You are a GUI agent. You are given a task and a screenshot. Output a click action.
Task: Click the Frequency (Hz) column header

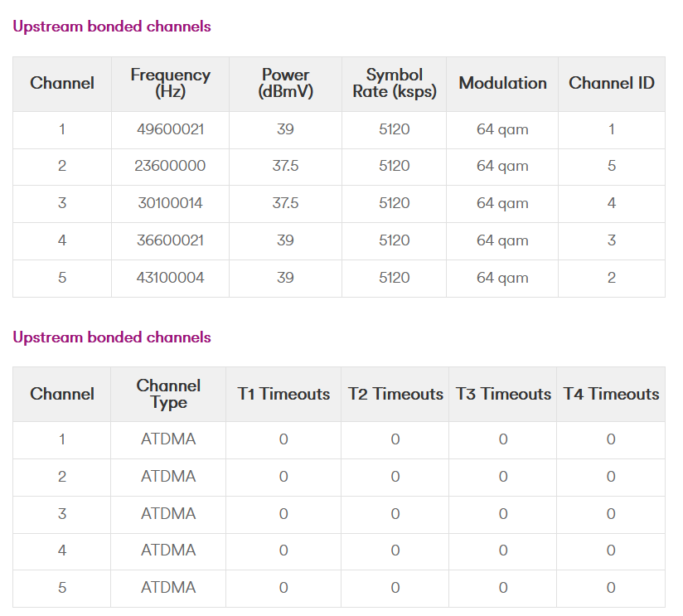pos(170,84)
